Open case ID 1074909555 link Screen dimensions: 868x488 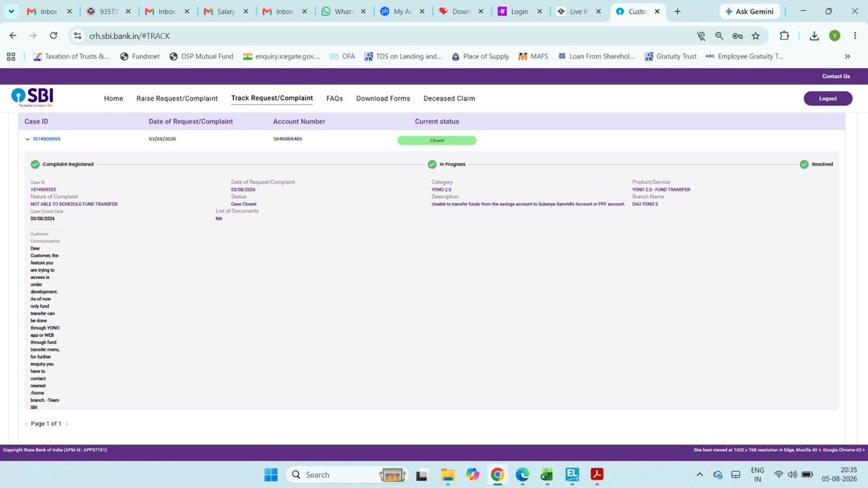(47, 139)
